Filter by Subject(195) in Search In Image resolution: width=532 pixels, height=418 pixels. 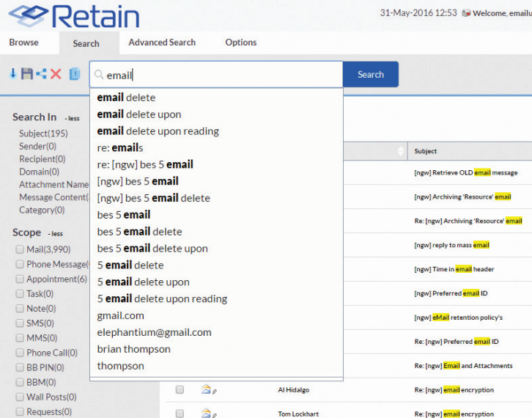pyautogui.click(x=43, y=133)
